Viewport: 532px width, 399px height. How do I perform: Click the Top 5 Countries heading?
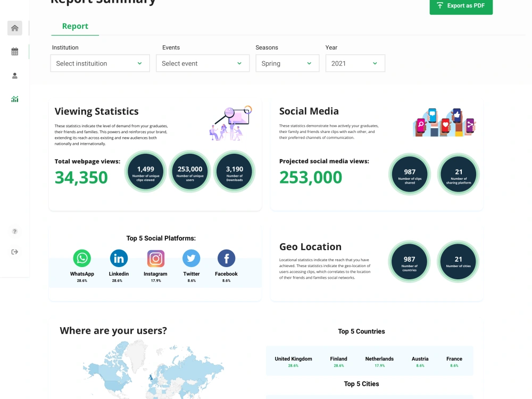pos(361,331)
